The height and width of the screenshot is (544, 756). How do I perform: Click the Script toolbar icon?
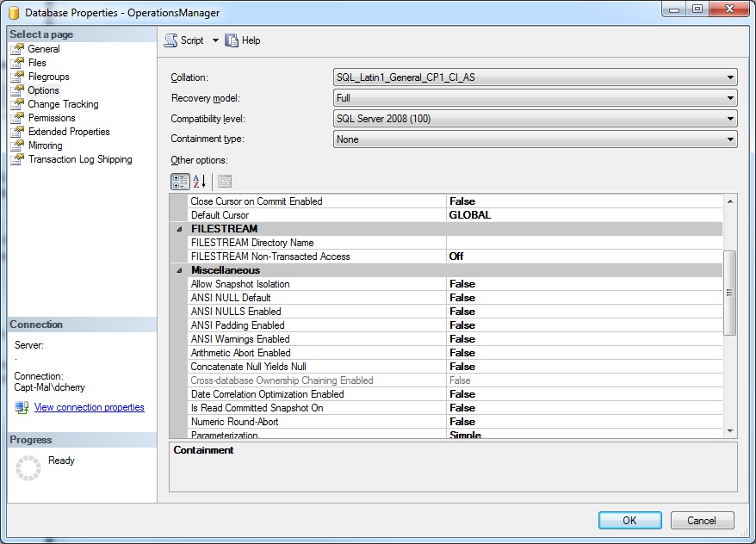click(x=170, y=40)
